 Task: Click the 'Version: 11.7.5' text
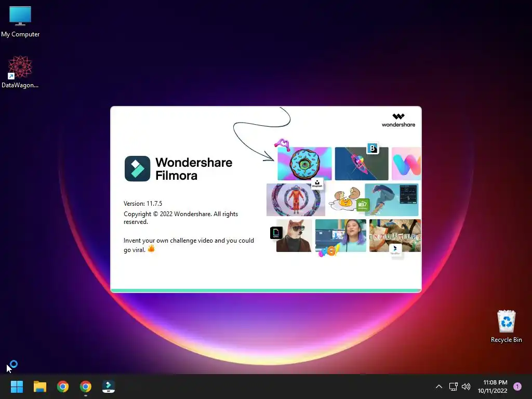click(x=143, y=204)
